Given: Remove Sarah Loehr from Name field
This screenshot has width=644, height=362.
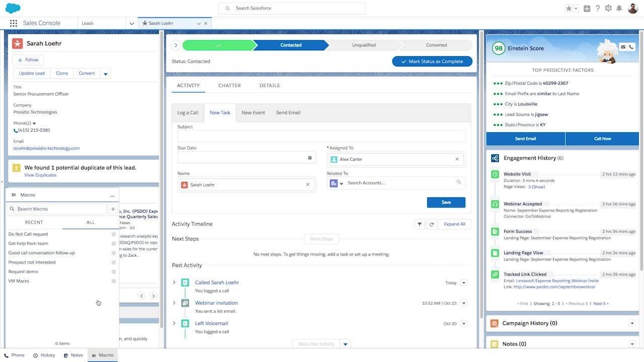Looking at the screenshot, I should coord(307,185).
